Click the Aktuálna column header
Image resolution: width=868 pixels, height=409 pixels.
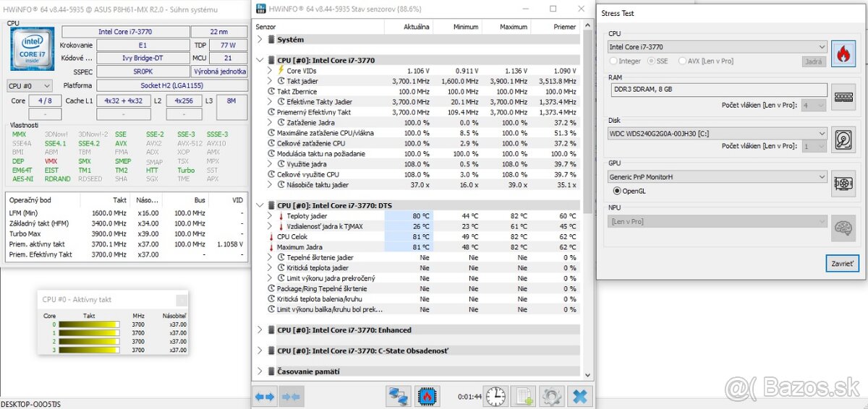click(x=408, y=27)
